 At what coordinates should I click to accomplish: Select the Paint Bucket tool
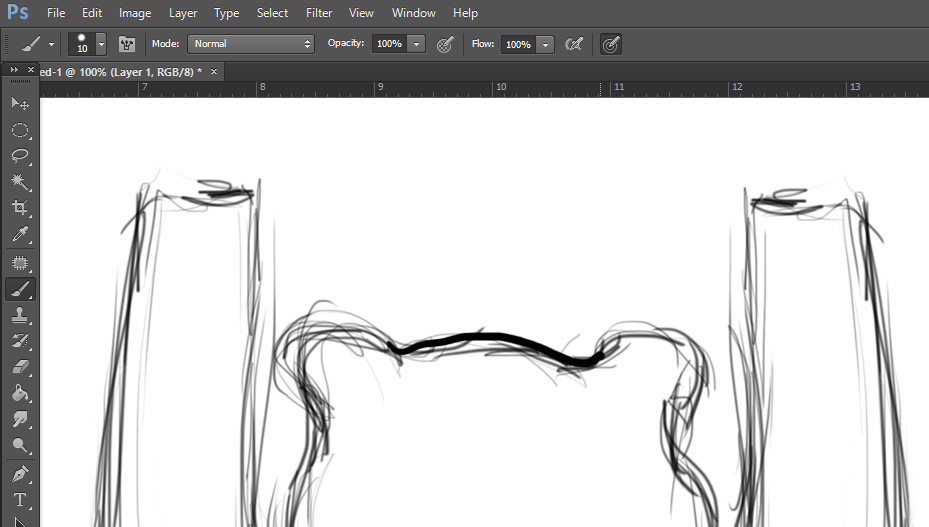click(19, 393)
